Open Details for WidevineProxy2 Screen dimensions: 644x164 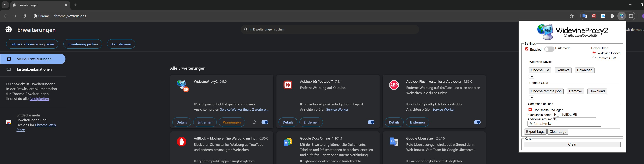(182, 122)
